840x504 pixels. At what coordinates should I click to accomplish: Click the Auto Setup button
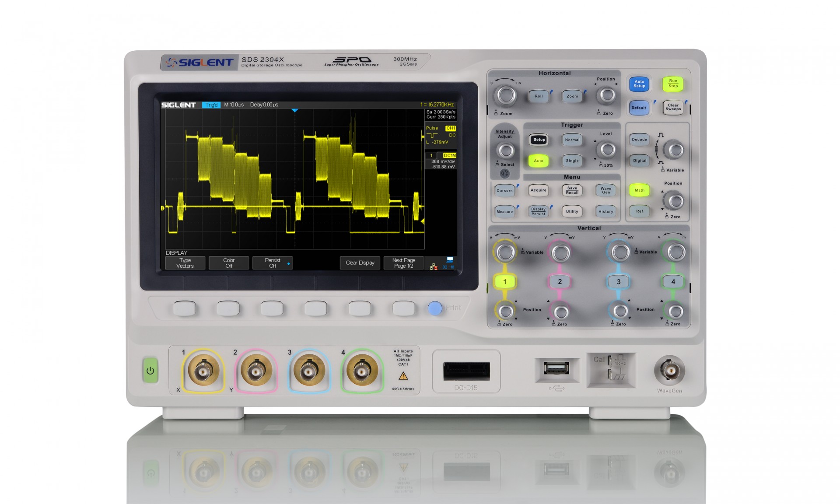(x=639, y=84)
